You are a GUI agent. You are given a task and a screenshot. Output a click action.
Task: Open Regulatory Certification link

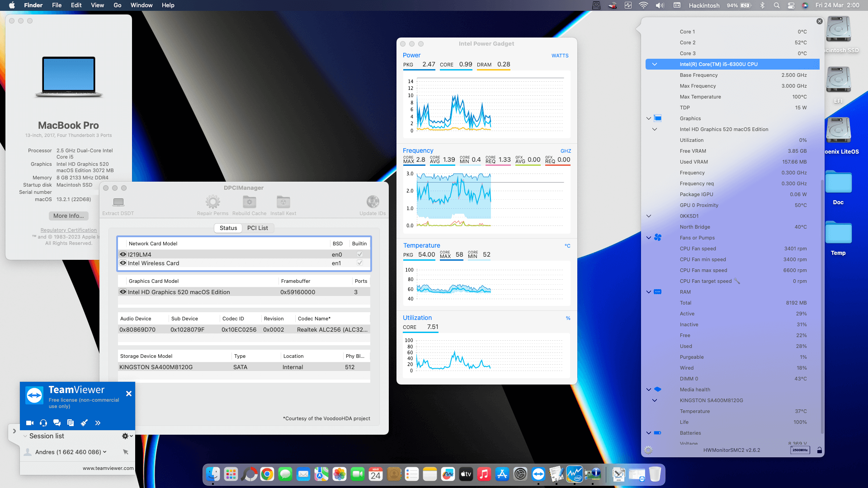tap(69, 230)
